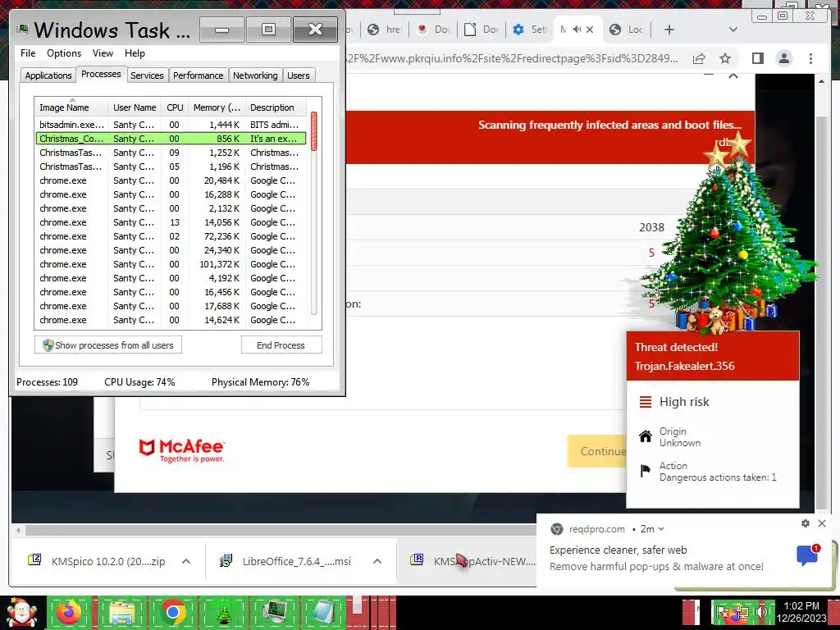The height and width of the screenshot is (630, 840).
Task: Click the Chrome address bar URL
Action: 513,58
